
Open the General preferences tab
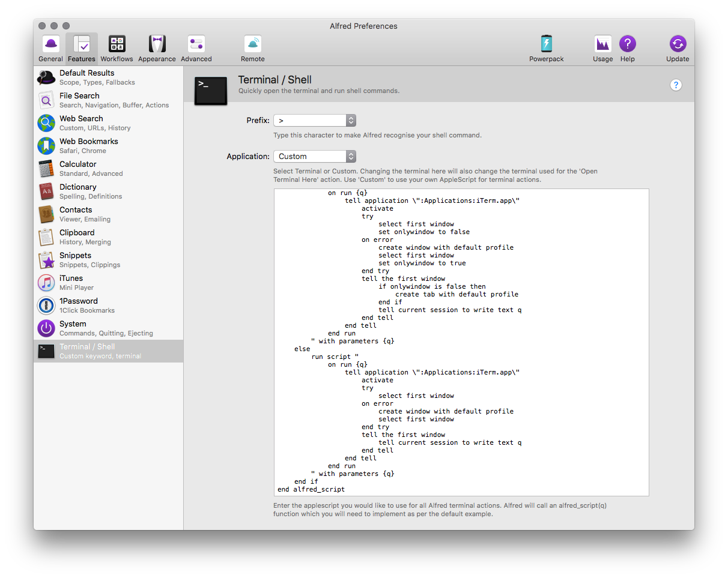(50, 49)
